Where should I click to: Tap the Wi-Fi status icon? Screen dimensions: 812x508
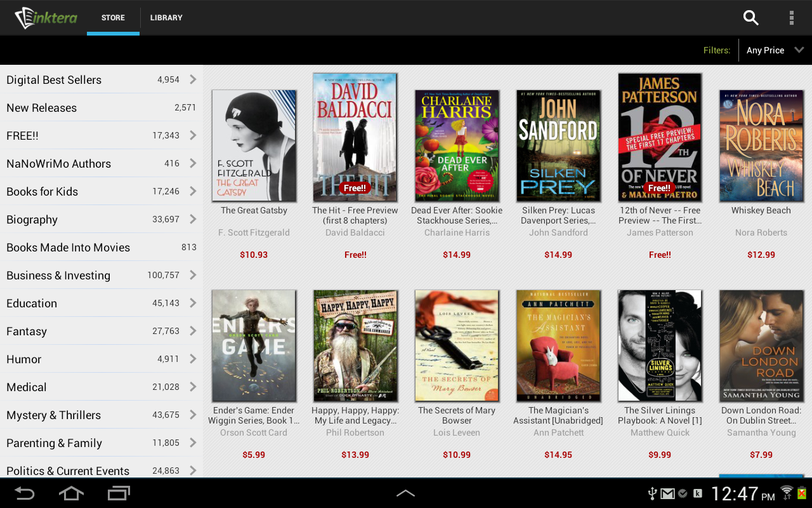click(787, 492)
